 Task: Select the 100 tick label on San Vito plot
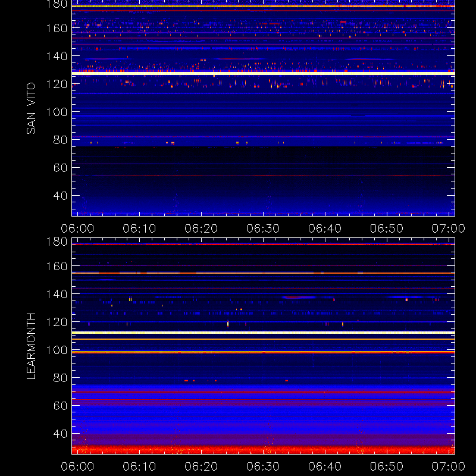pyautogui.click(x=57, y=112)
